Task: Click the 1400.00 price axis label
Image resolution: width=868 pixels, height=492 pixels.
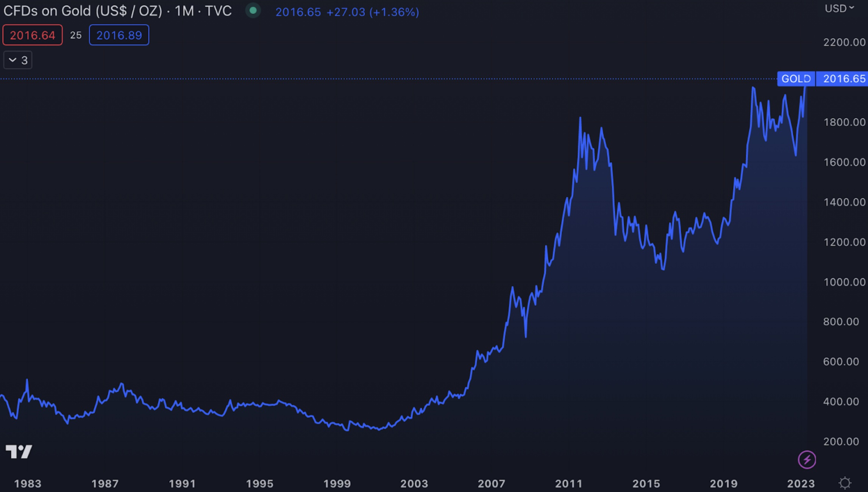Action: coord(844,202)
